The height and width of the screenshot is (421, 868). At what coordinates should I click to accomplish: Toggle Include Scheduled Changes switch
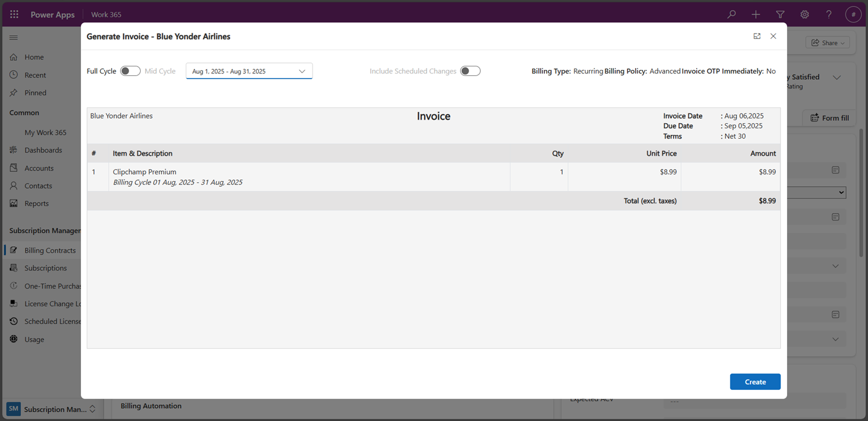(470, 71)
